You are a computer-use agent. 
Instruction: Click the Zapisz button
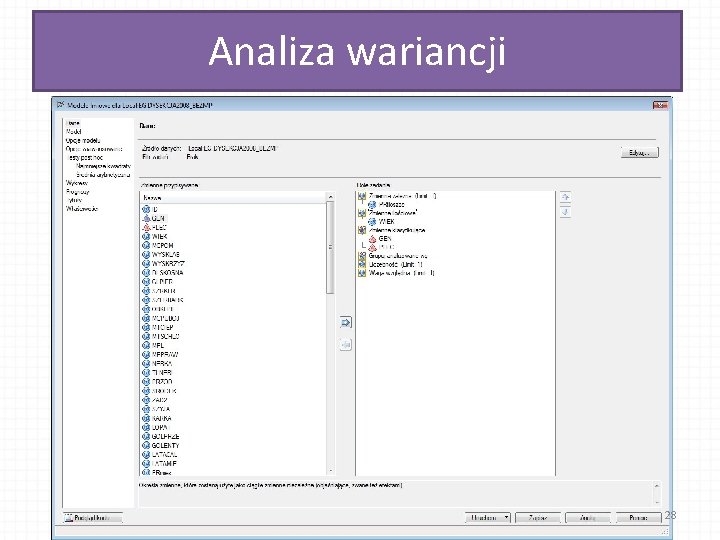click(538, 518)
